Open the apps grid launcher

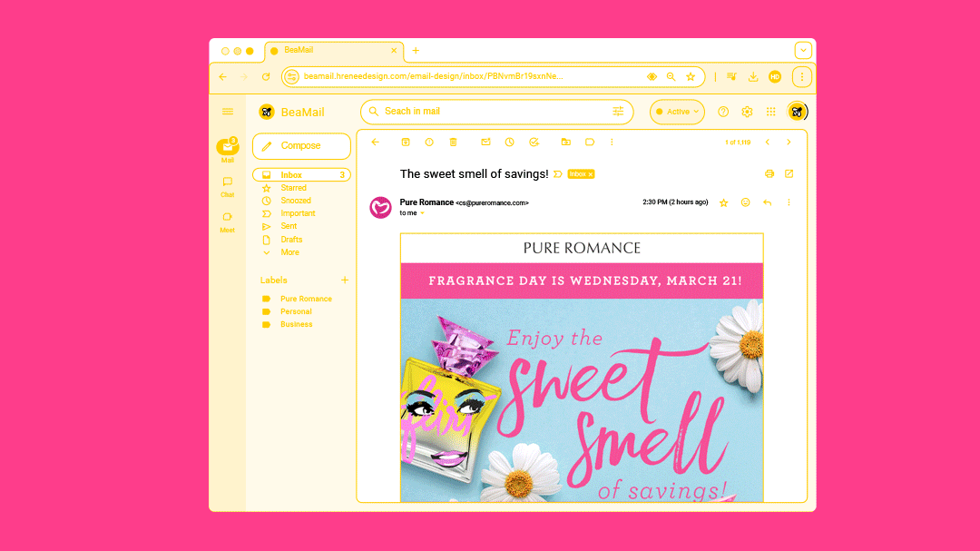771,112
